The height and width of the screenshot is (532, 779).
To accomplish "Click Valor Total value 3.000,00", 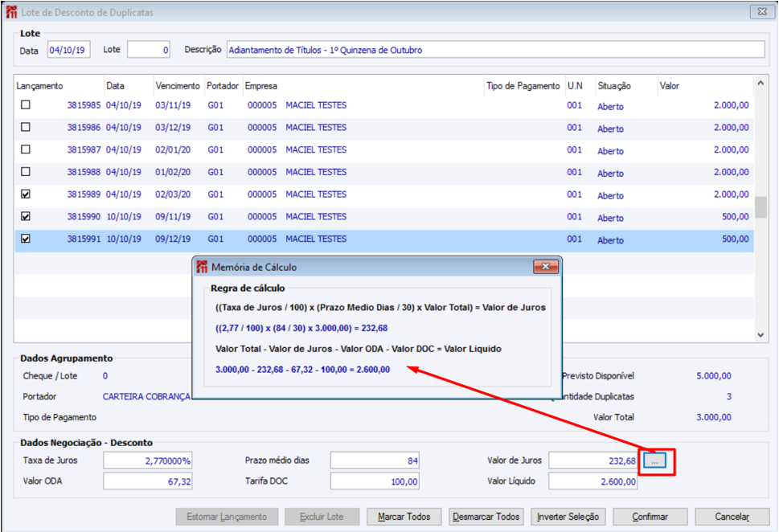I will click(x=714, y=417).
